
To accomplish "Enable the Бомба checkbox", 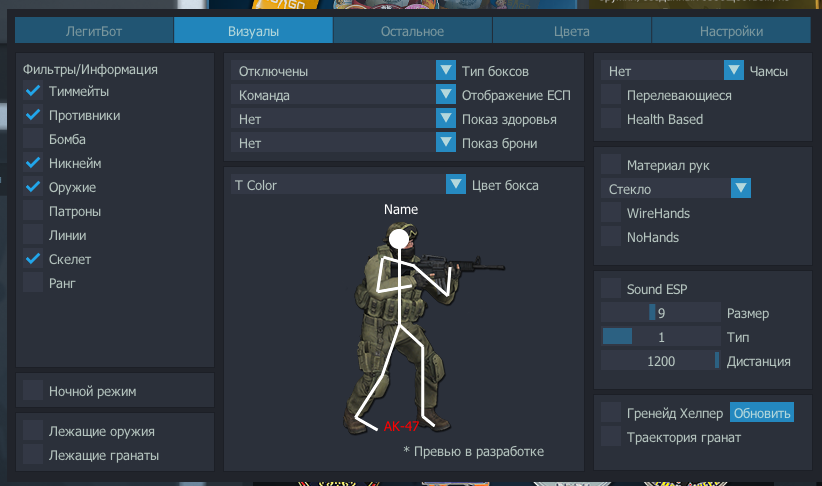I will pos(33,139).
